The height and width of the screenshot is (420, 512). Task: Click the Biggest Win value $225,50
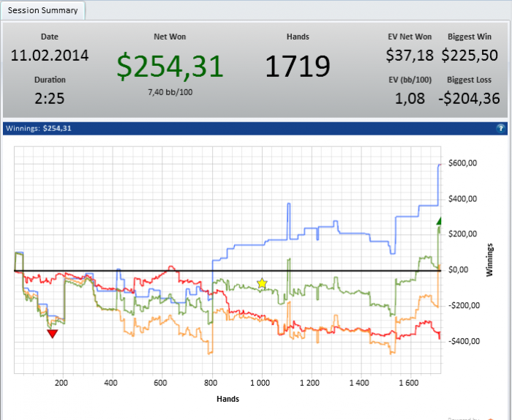pos(470,55)
